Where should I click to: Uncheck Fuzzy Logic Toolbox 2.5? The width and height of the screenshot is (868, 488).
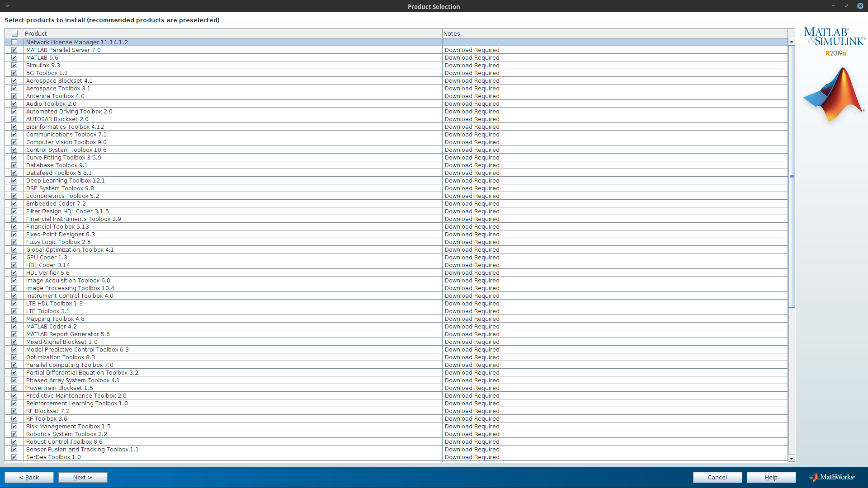14,242
